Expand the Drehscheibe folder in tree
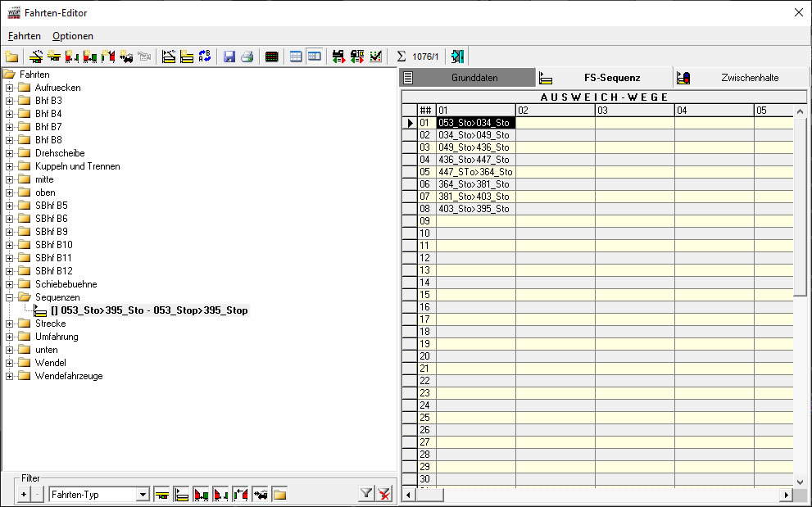The image size is (812, 507). (x=10, y=153)
